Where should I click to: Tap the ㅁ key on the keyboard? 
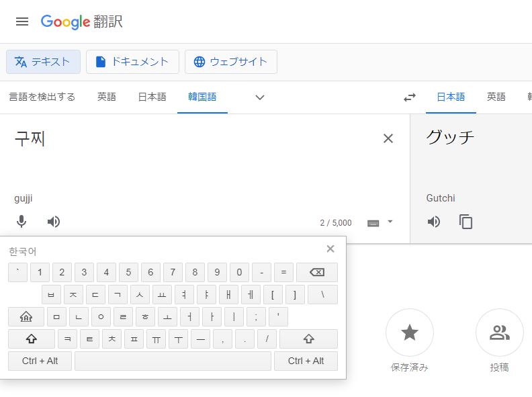tap(56, 317)
